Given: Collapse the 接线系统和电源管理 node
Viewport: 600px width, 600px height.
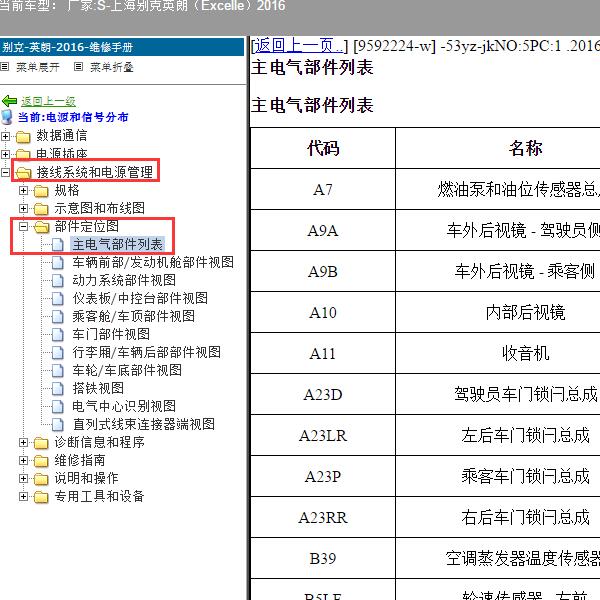Looking at the screenshot, I should click(x=5, y=173).
